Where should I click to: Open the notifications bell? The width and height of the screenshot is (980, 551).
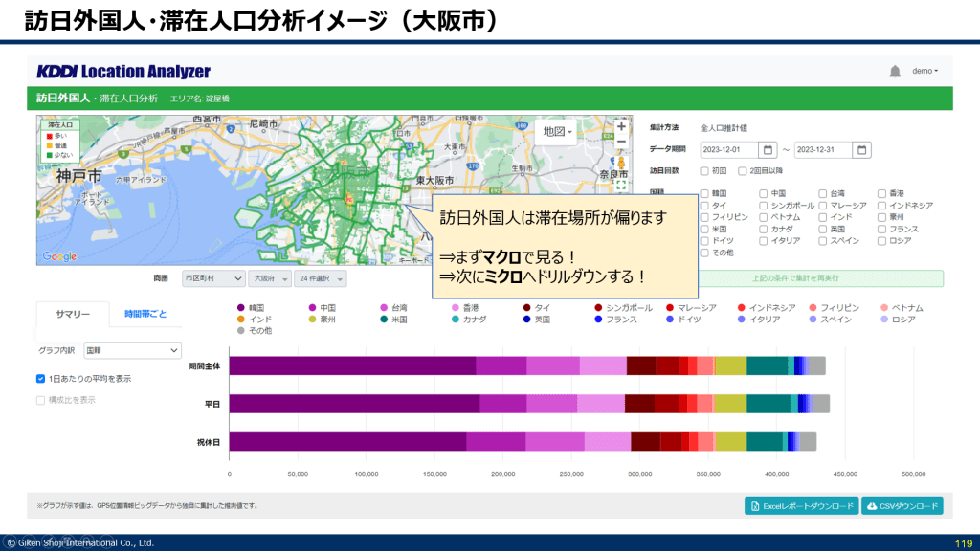point(895,71)
